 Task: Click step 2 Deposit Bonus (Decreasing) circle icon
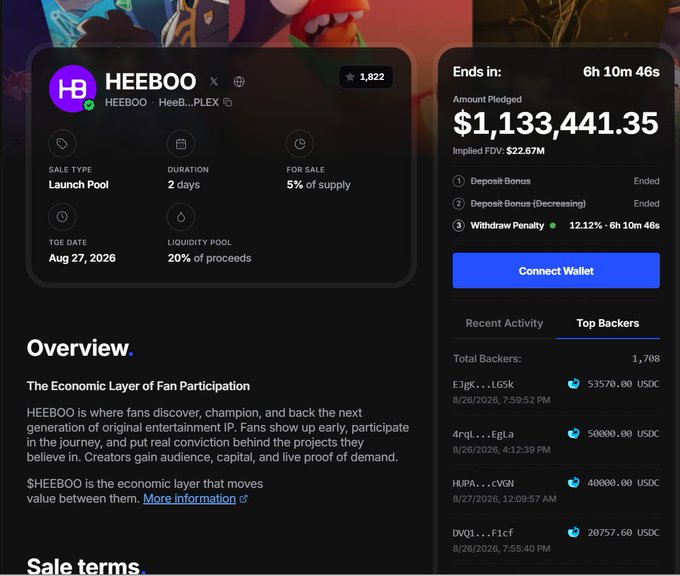pos(458,203)
